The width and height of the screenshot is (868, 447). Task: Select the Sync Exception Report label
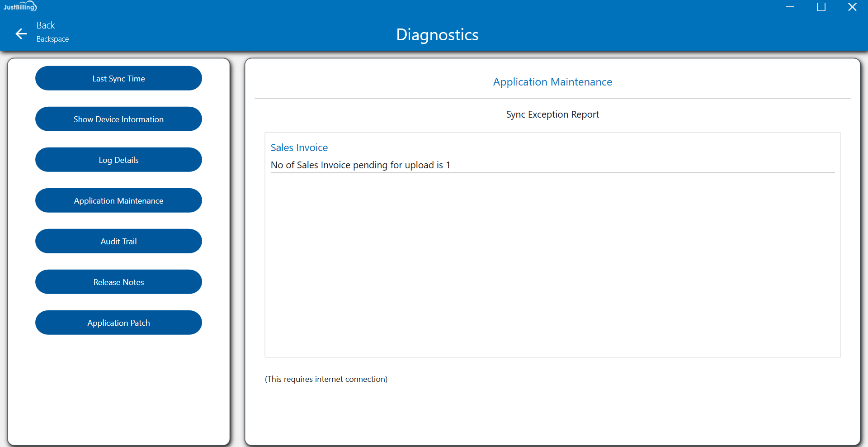[x=552, y=114]
